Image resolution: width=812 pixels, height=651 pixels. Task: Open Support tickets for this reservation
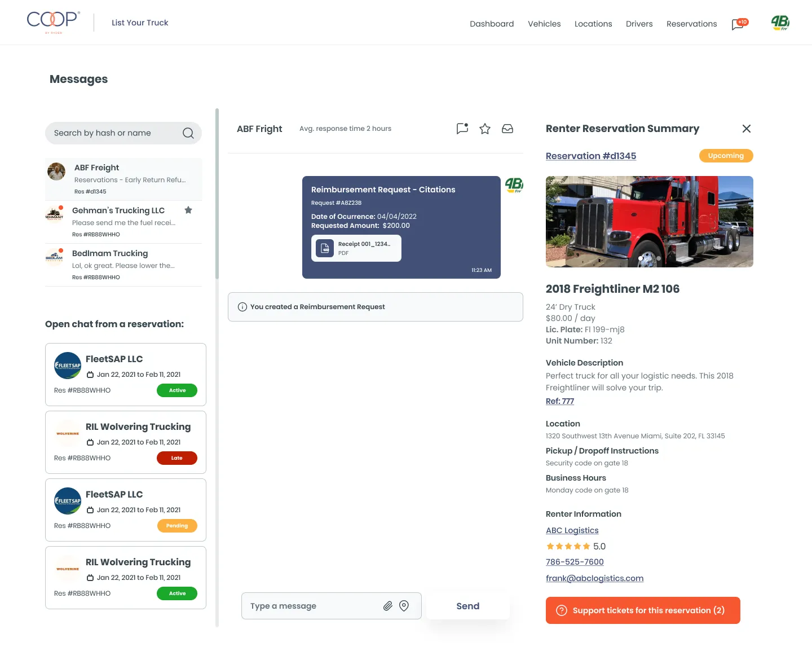pos(642,610)
